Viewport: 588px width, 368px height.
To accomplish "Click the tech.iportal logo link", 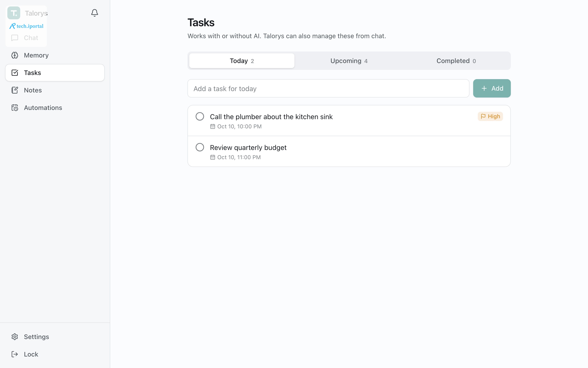I will pos(26,26).
